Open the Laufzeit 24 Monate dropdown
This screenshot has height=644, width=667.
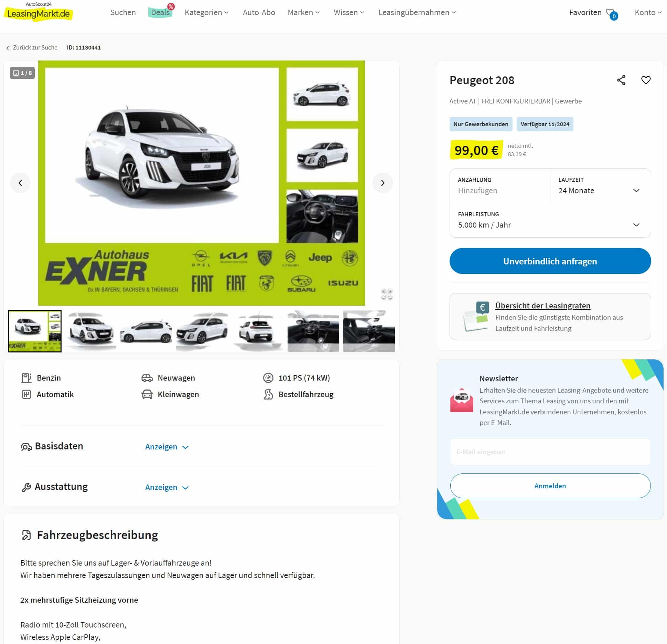600,186
